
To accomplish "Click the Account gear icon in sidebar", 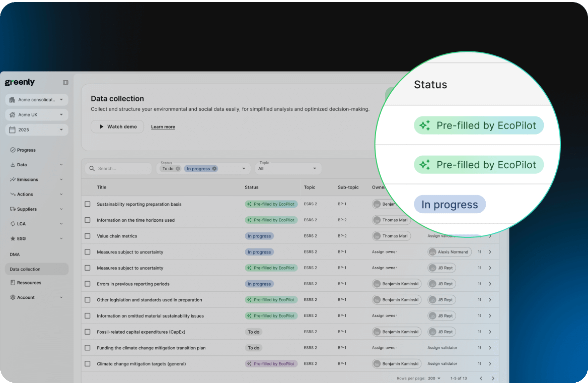I will pos(13,297).
